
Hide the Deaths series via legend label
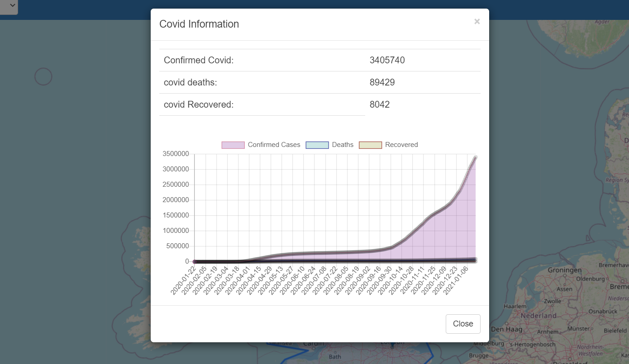pos(343,145)
